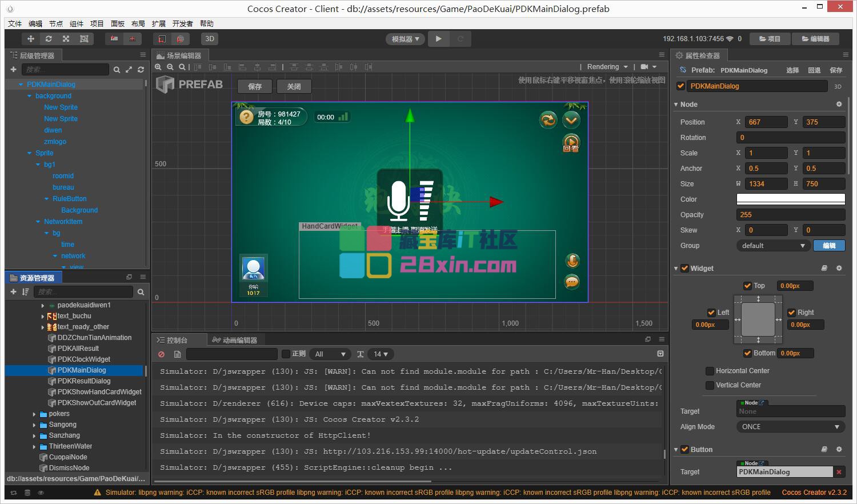Enable Horizontal Center alignment
Screen dimensions: 857x504
coord(710,371)
